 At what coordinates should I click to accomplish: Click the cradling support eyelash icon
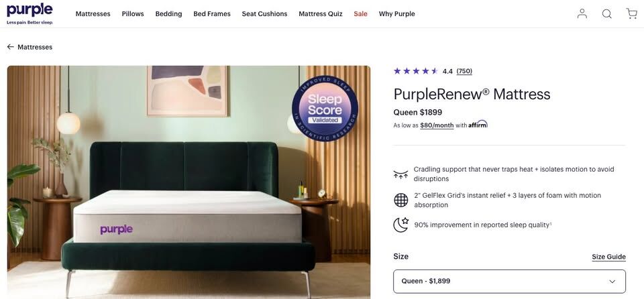click(401, 174)
